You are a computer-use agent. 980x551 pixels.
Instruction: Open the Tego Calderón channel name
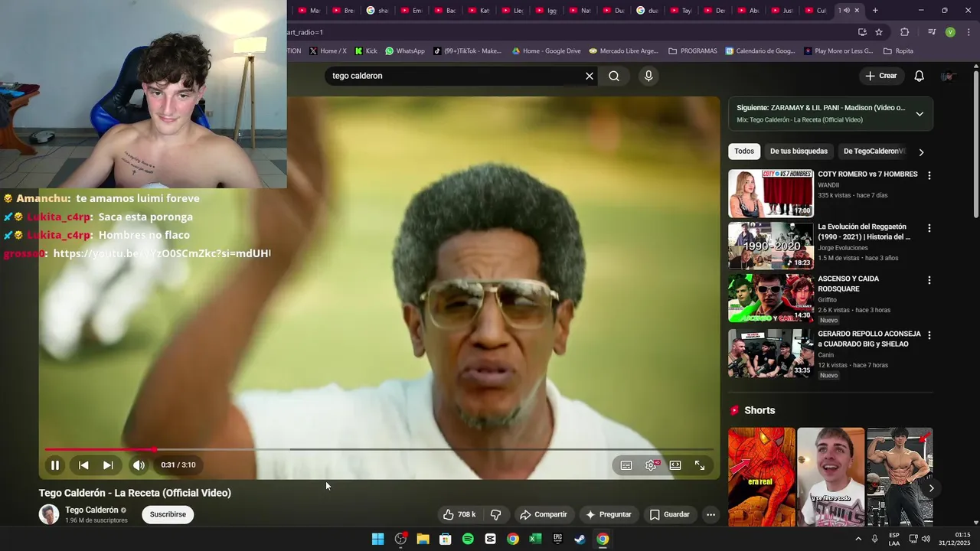click(x=92, y=510)
